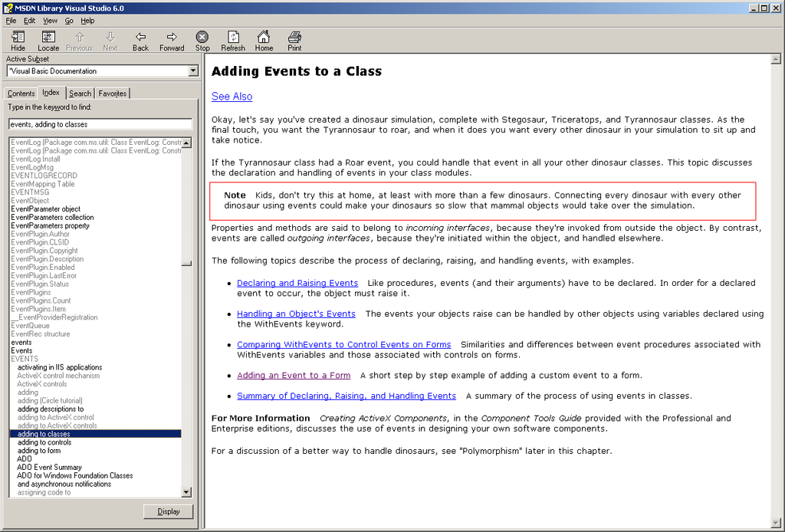Switch to the Contents tab

21,94
